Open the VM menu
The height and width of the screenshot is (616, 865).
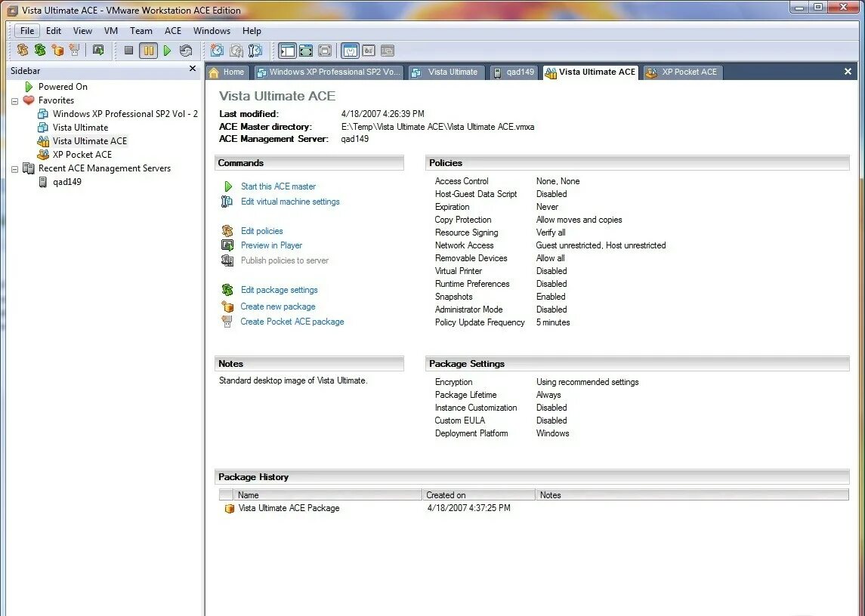click(x=111, y=31)
